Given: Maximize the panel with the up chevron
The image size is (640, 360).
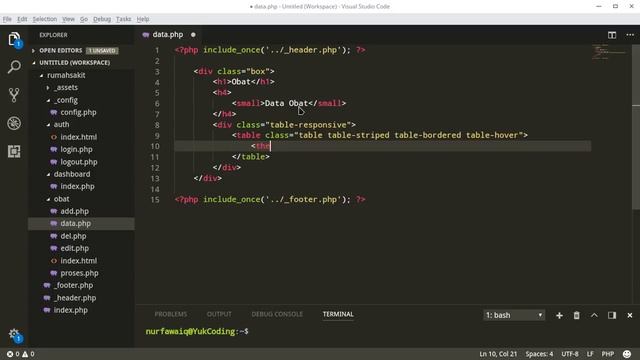Looking at the screenshot, I should 594,316.
